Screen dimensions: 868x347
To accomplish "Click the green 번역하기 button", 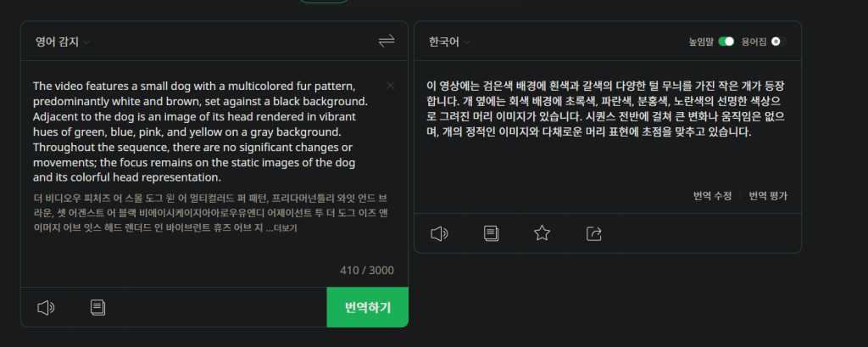I will [x=368, y=307].
